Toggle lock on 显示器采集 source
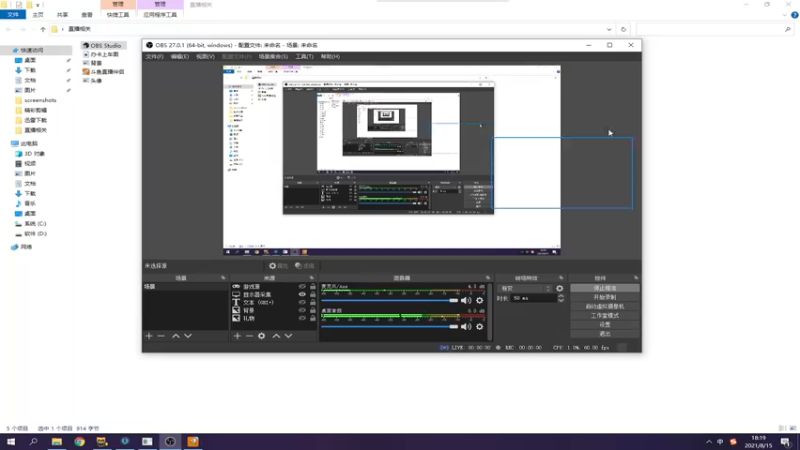The width and height of the screenshot is (800, 450). tap(313, 294)
